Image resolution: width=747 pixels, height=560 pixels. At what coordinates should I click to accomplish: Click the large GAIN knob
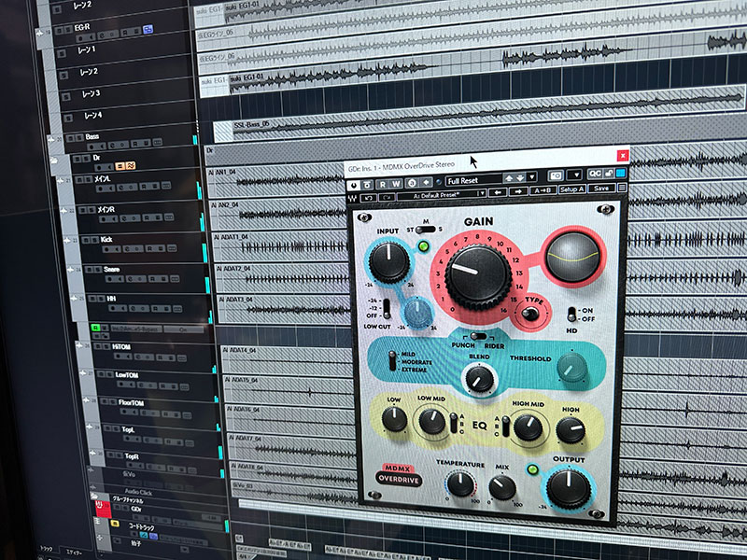(478, 275)
